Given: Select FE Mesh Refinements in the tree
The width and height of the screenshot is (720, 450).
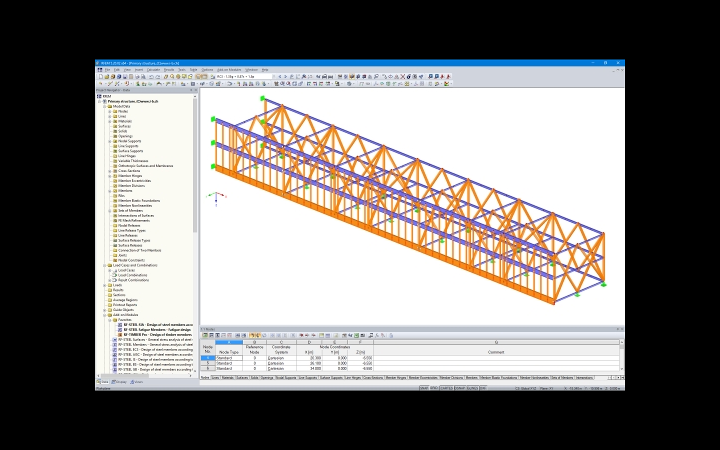Looking at the screenshot, I should click(x=134, y=220).
